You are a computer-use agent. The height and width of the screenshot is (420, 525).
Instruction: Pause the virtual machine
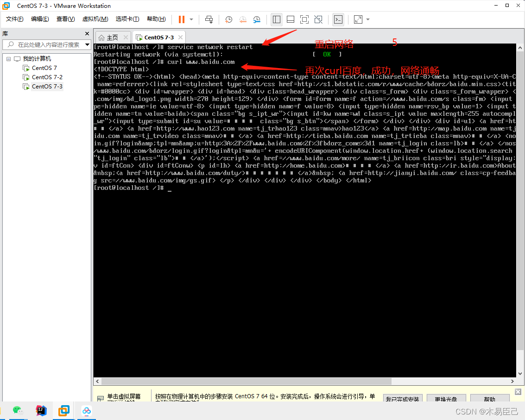[182, 19]
